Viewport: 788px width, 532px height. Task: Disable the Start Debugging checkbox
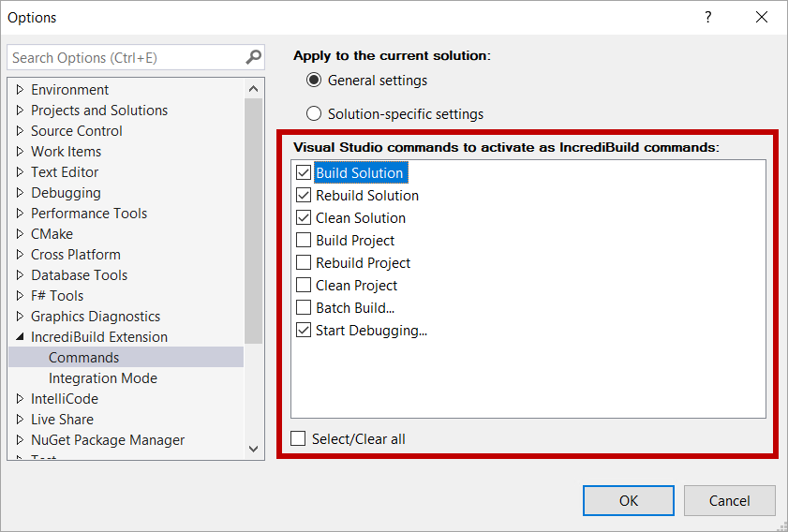tap(303, 331)
